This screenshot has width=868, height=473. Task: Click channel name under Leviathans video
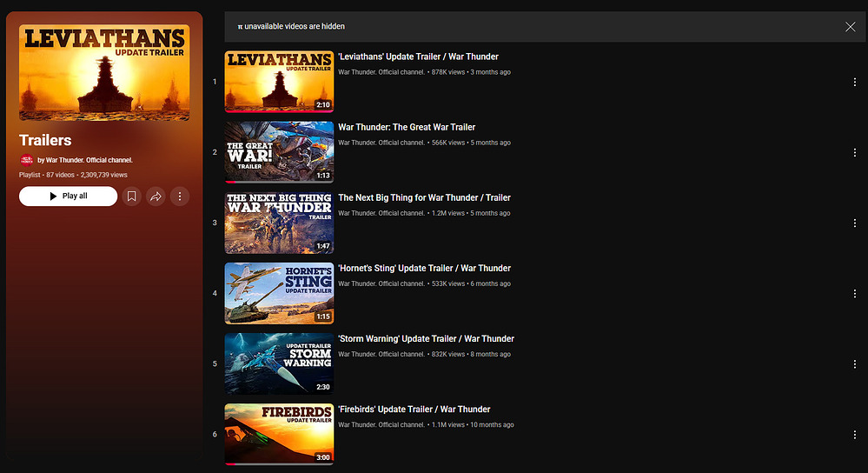point(381,72)
